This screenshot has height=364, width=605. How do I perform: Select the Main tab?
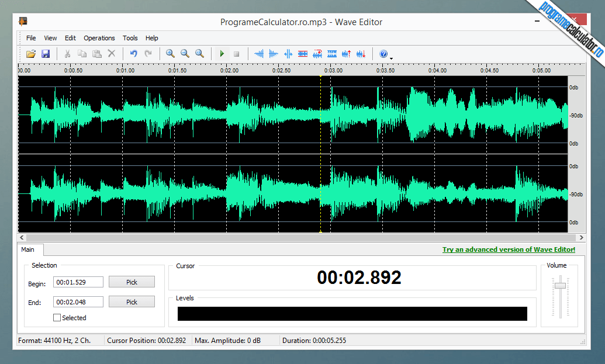point(27,249)
